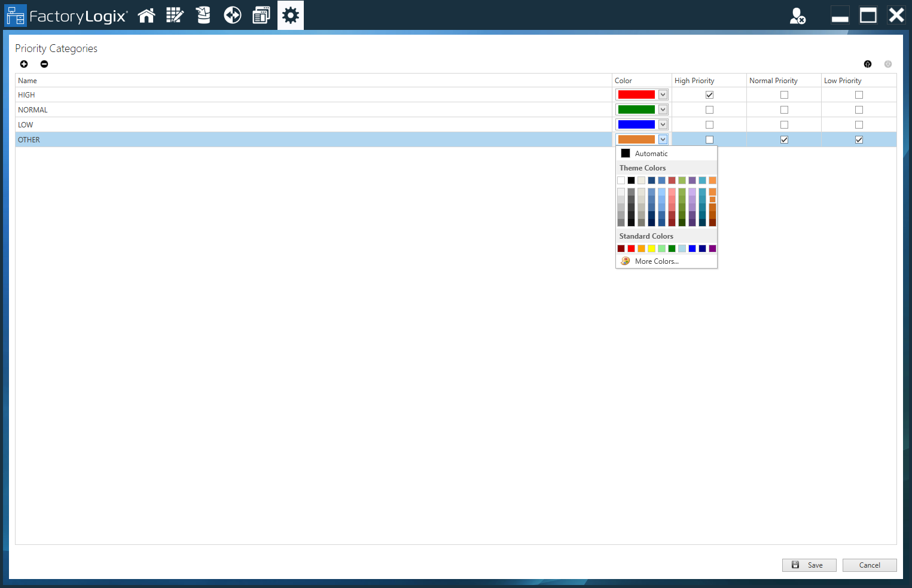The image size is (912, 588).
Task: Select the Settings gear icon
Action: (x=290, y=15)
